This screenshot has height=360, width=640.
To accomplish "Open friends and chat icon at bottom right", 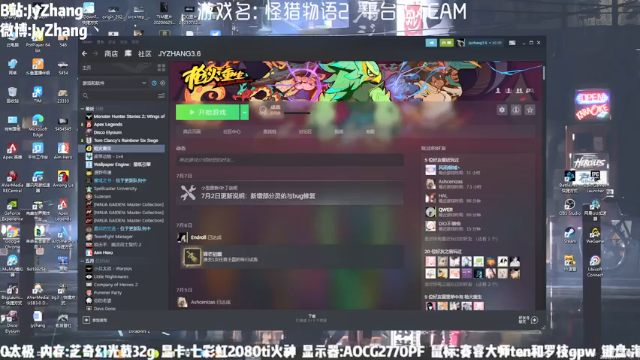I will (534, 320).
